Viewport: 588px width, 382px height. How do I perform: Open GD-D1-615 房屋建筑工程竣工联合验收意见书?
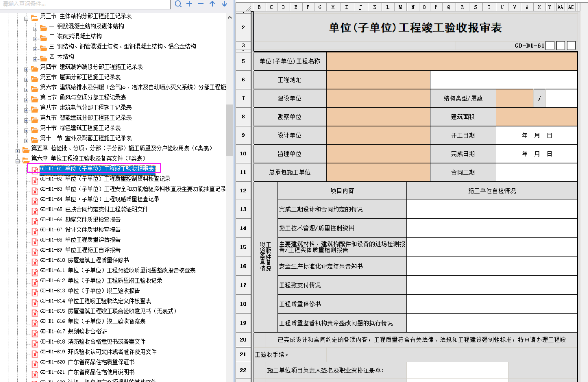pos(108,311)
